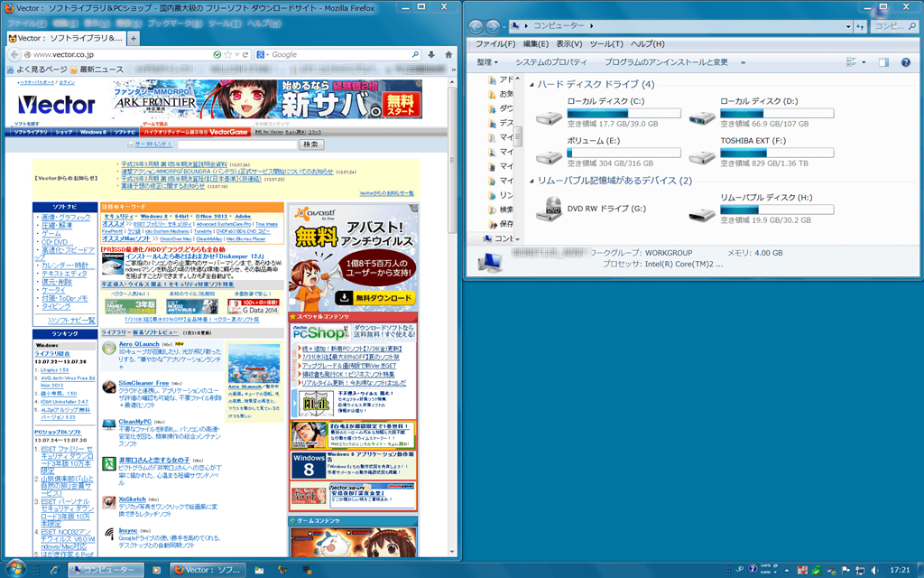This screenshot has width=924, height=578.
Task: Reload the page in Firefox
Action: pos(245,54)
